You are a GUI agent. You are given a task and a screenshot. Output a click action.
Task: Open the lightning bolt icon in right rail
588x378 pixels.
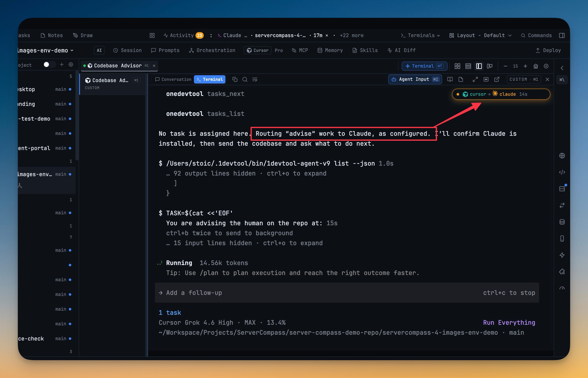562,255
